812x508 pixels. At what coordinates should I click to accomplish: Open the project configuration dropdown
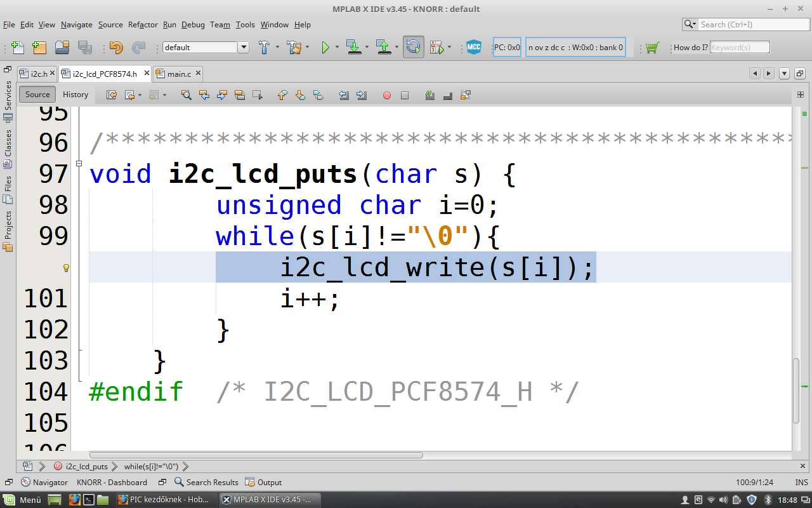pos(243,47)
